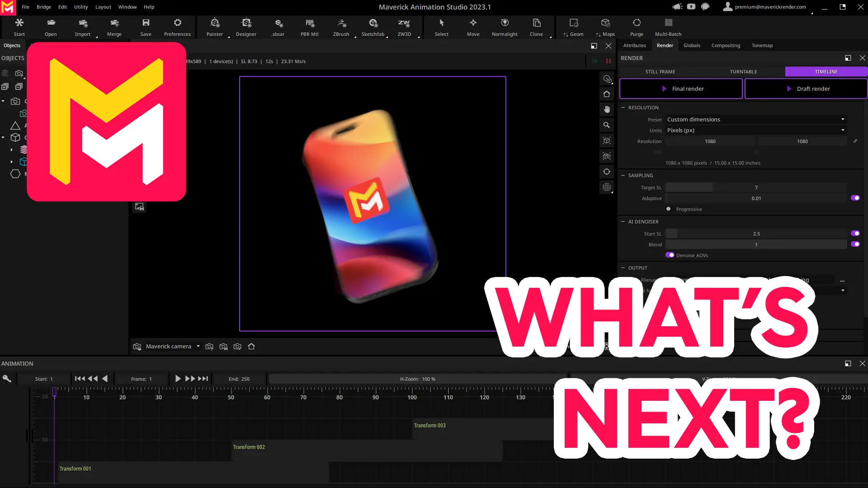
Task: Click the viewport Zoom magnifier icon
Action: click(x=607, y=125)
